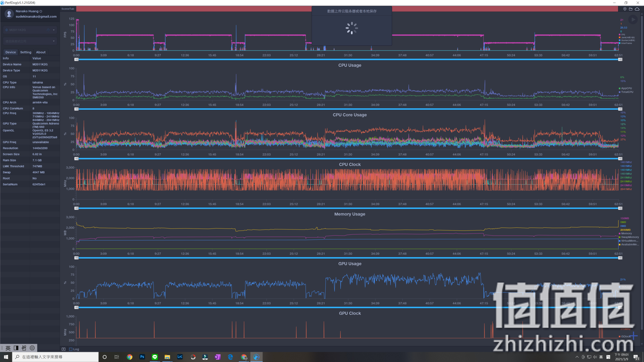Toggle AvailableMemory series in the legend
644x362 pixels.
click(629, 244)
